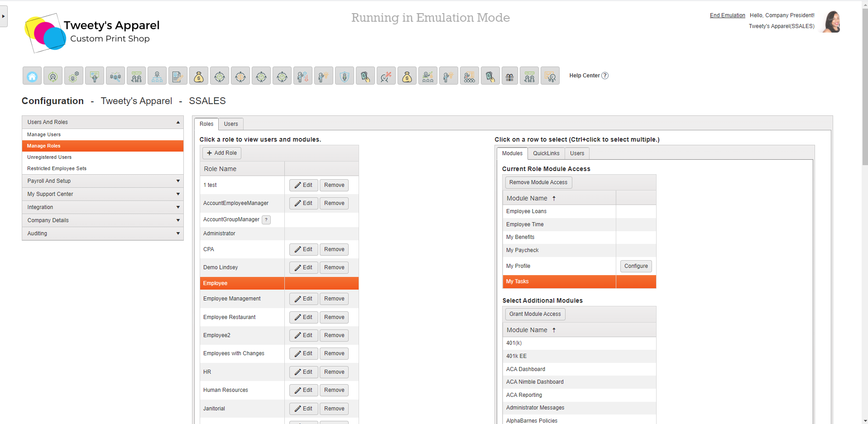This screenshot has width=868, height=424.
Task: Click End Emulation link
Action: 727,15
